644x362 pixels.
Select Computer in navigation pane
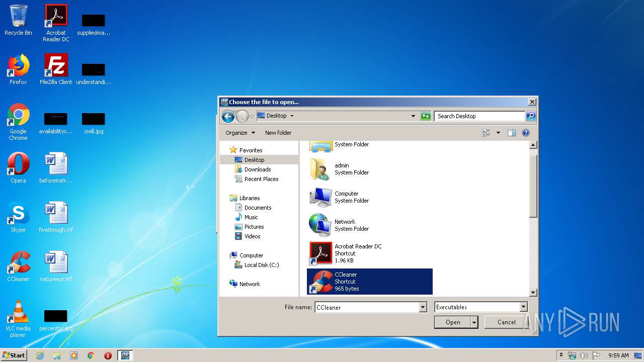[x=251, y=255]
